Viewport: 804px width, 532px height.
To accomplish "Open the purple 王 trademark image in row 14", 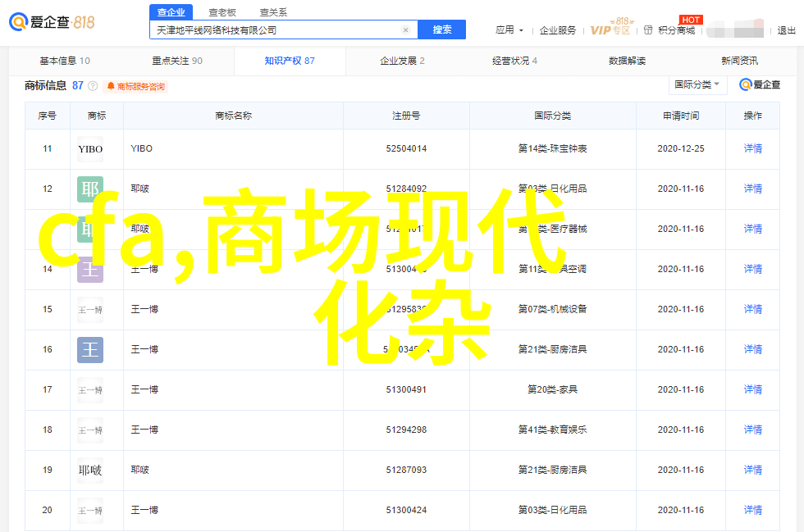I will tap(90, 270).
